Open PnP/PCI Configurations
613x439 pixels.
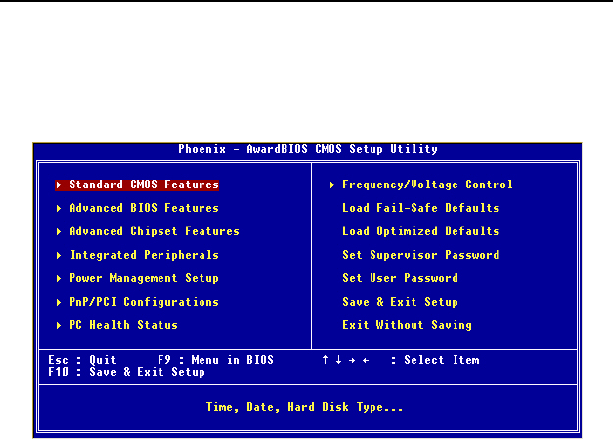pos(143,302)
